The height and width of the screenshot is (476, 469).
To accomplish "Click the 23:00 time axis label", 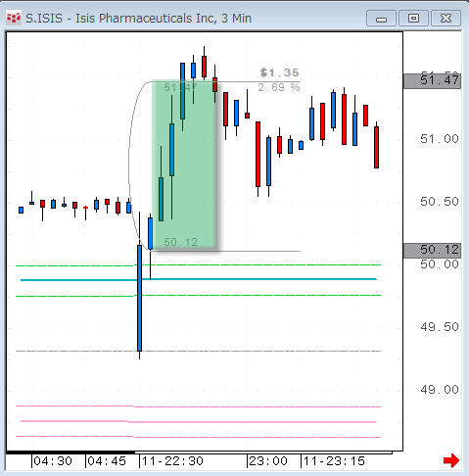I will (268, 461).
